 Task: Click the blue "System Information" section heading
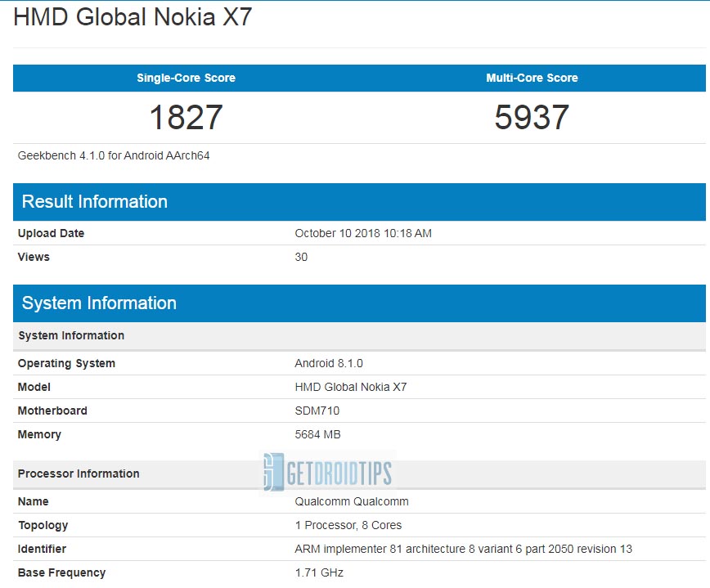[x=99, y=303]
